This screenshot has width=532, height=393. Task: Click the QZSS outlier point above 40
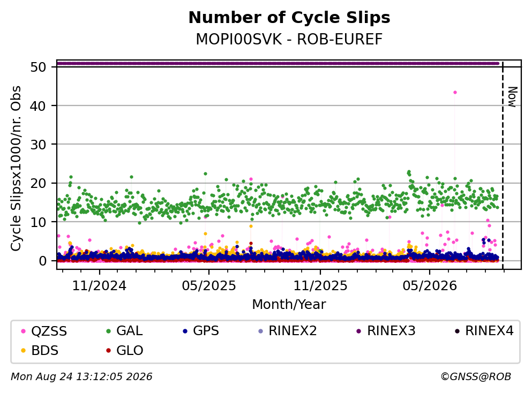click(x=455, y=92)
